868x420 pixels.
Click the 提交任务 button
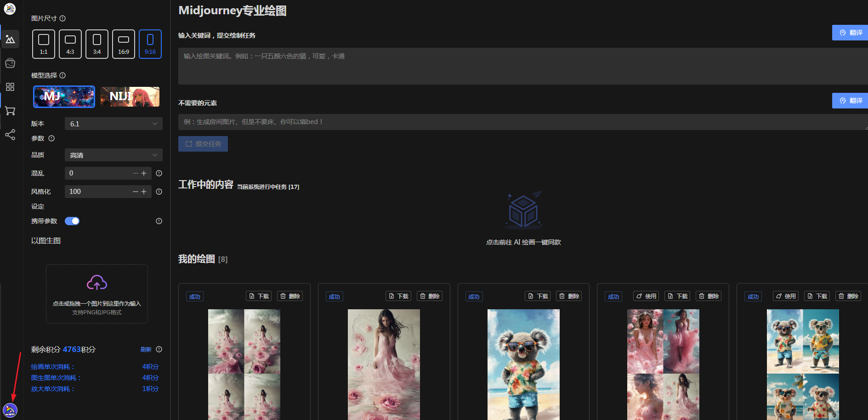203,144
